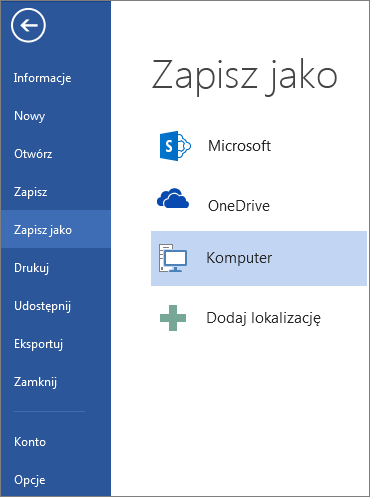Select the Zapisz jako tab
This screenshot has height=497, width=370.
click(x=55, y=229)
